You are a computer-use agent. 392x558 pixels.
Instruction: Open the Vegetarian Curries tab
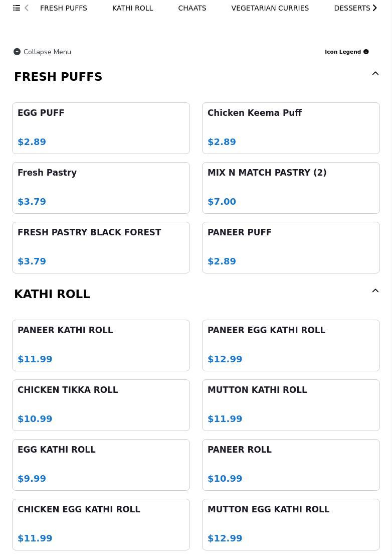[270, 8]
